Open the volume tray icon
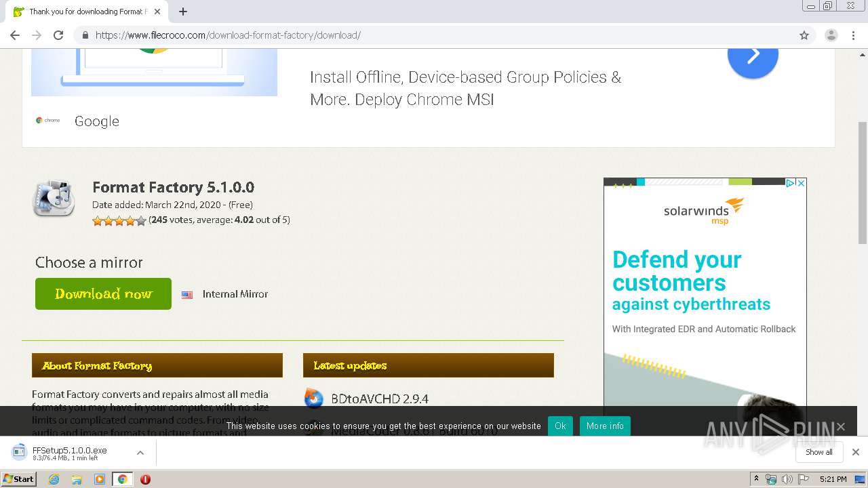Image resolution: width=868 pixels, height=488 pixels. pyautogui.click(x=787, y=479)
